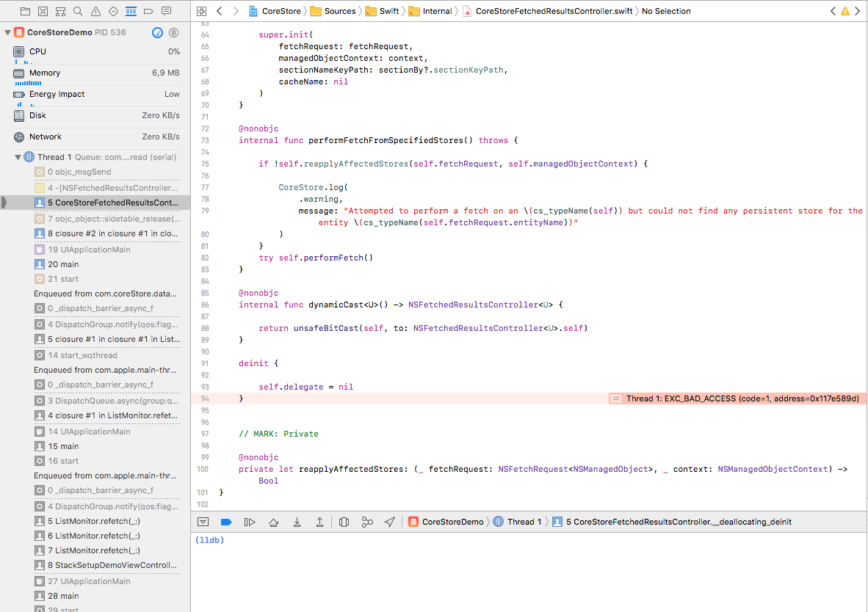Screen dimensions: 868x612
Task: Open Thread 1 selector in debug bar
Action: pos(517,522)
